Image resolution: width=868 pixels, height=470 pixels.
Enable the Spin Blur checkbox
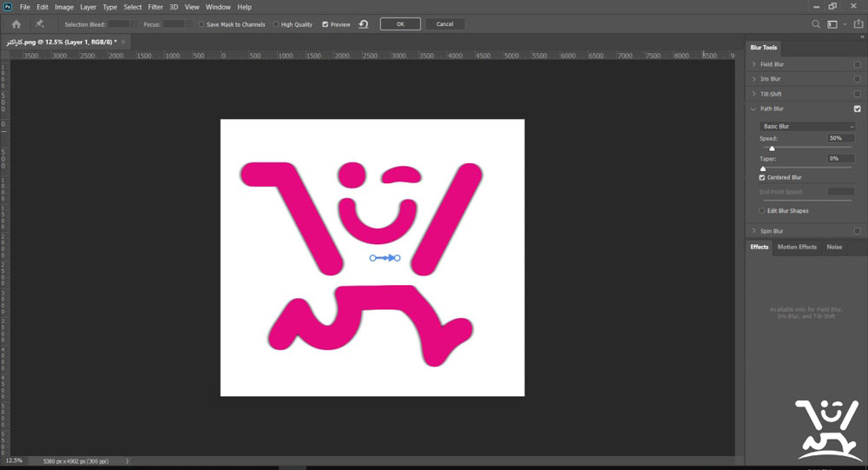[x=857, y=231]
